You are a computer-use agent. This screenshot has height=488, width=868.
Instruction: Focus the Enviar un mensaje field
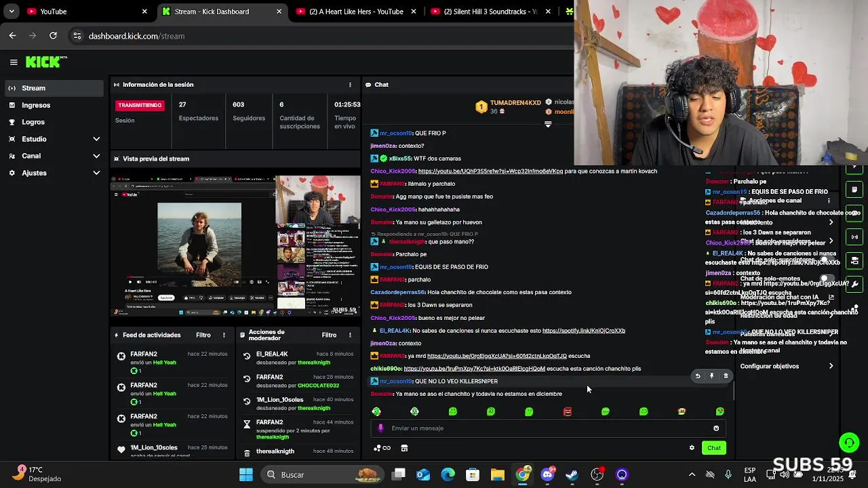(x=548, y=428)
